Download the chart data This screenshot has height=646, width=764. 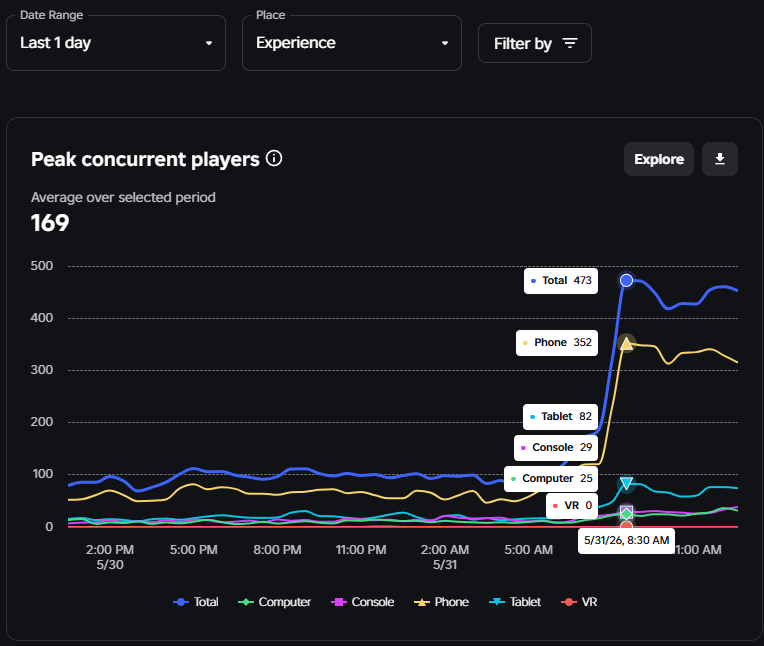point(720,159)
